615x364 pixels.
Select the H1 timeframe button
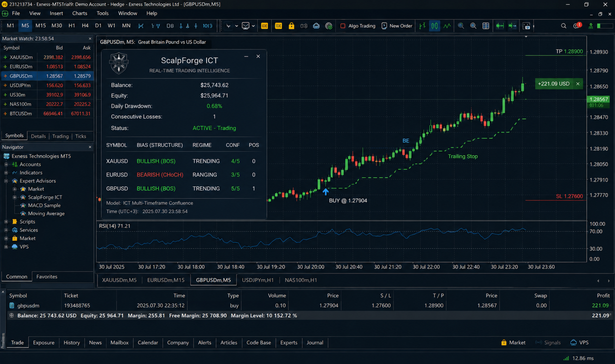pos(72,26)
